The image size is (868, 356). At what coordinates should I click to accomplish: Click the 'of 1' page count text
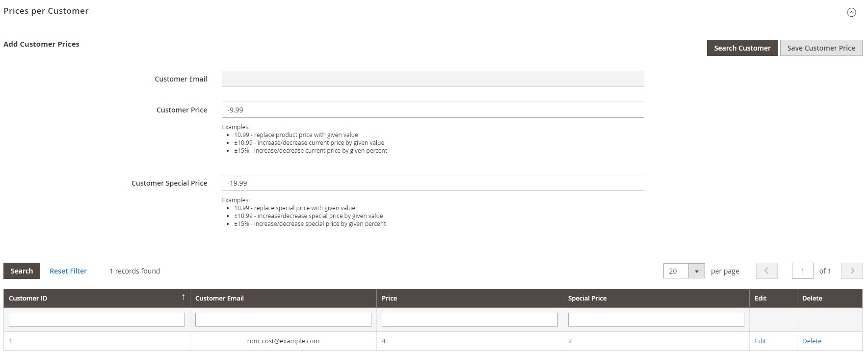(x=825, y=271)
